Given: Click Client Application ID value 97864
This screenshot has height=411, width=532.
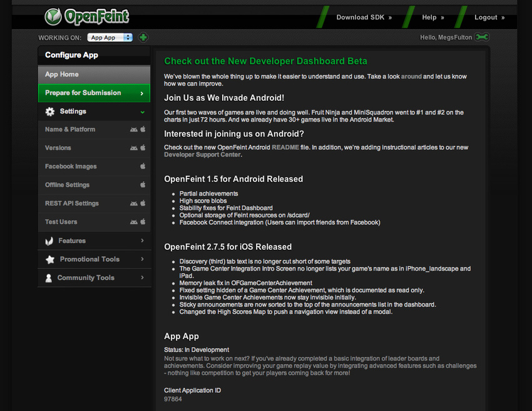Looking at the screenshot, I should [x=173, y=399].
